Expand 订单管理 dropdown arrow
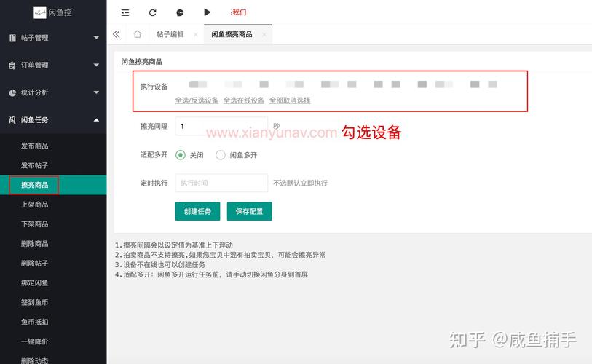This screenshot has width=592, height=364. coord(96,65)
